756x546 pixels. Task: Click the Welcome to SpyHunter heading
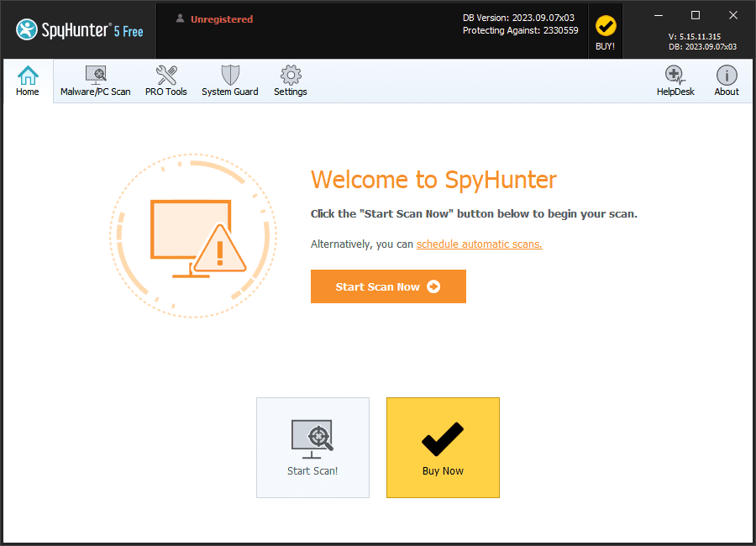[433, 180]
